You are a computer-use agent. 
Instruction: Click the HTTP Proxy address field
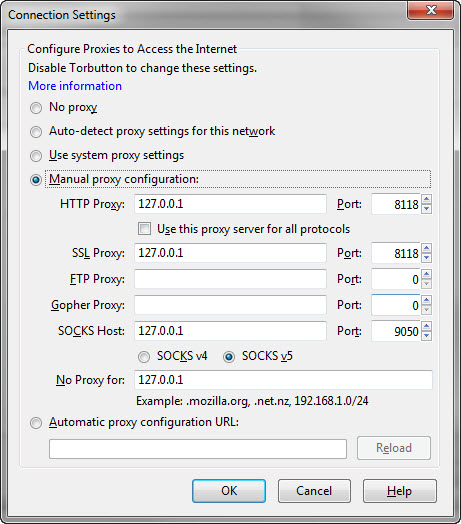point(230,204)
